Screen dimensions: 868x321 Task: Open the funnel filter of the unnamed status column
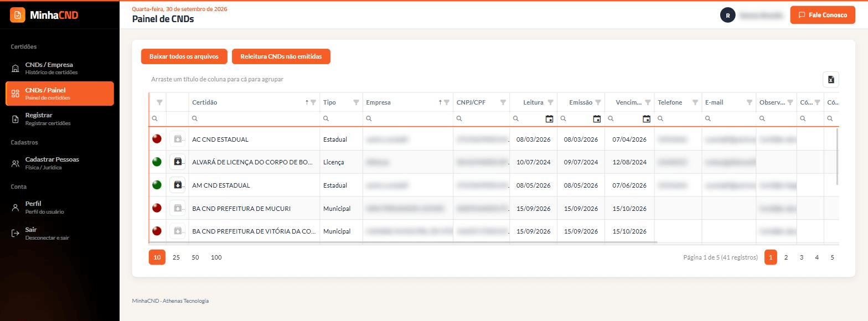[x=159, y=102]
